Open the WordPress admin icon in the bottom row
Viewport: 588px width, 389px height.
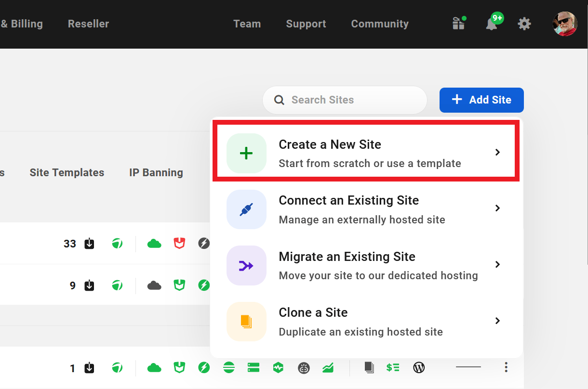tap(419, 368)
